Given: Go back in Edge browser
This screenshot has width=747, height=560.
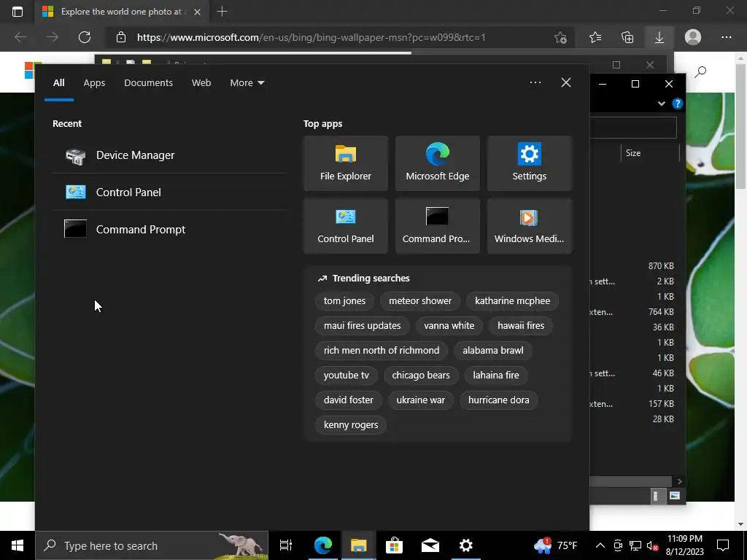Looking at the screenshot, I should click(x=20, y=37).
